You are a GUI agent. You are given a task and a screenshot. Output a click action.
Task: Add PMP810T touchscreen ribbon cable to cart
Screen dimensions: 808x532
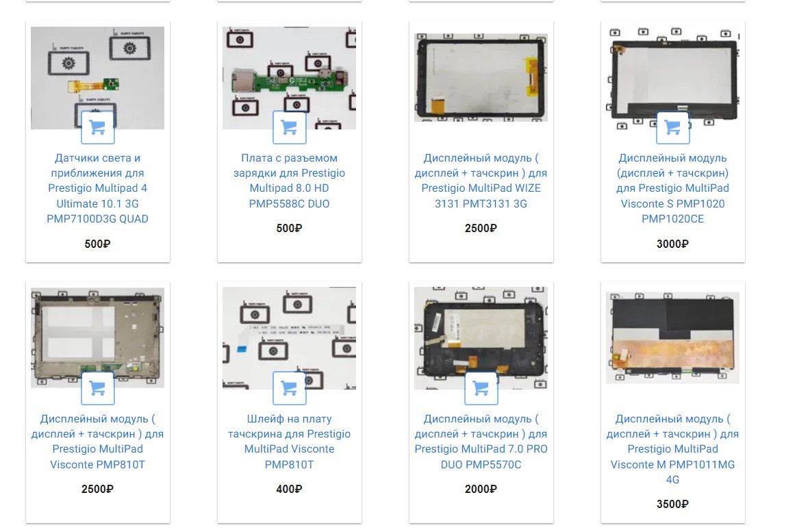pyautogui.click(x=289, y=388)
